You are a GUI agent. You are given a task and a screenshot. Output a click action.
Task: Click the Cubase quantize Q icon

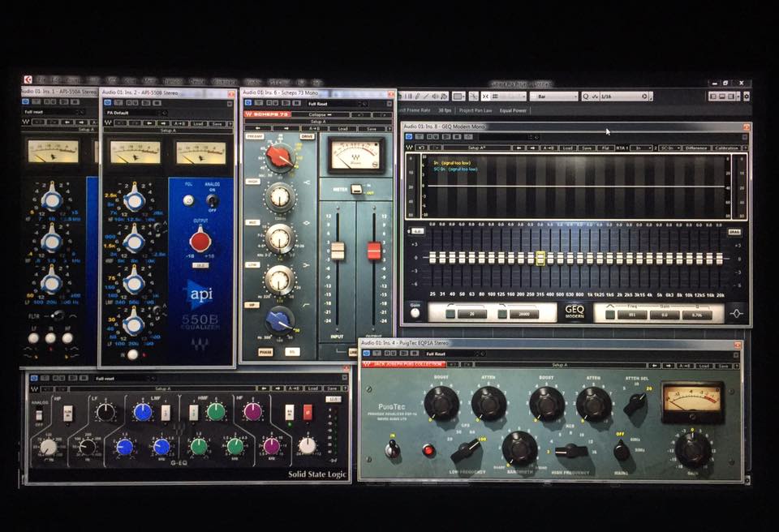[586, 97]
